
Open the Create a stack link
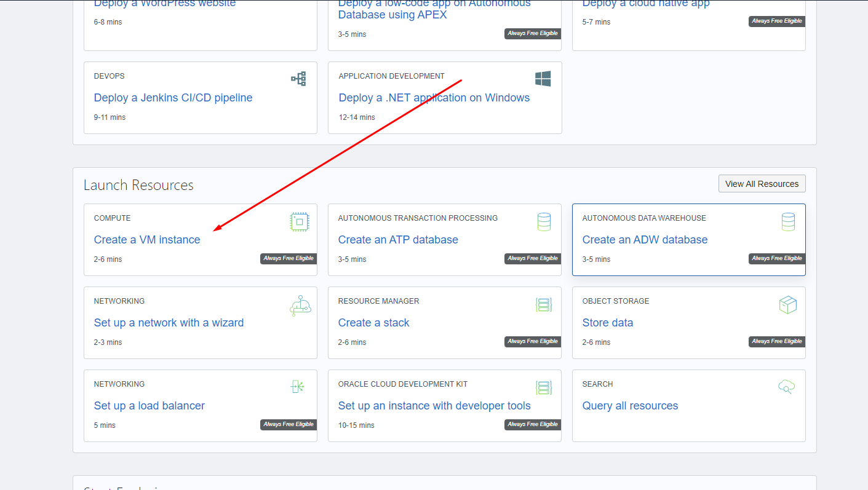(373, 323)
